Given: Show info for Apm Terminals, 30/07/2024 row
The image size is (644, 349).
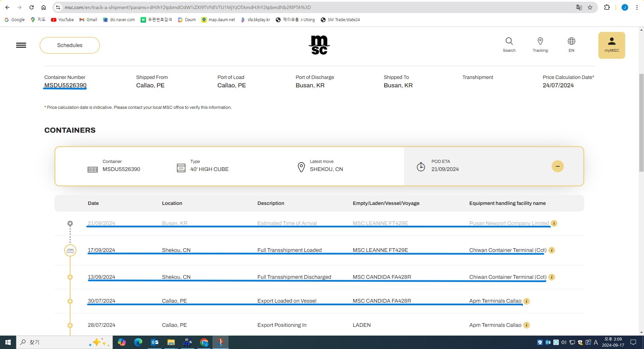Looking at the screenshot, I should tap(527, 301).
